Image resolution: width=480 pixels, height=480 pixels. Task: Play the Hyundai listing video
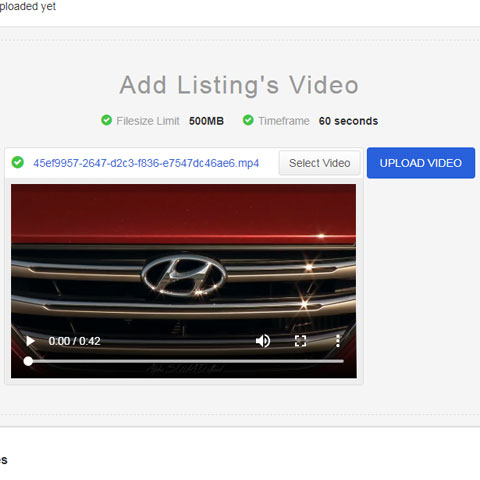pyautogui.click(x=30, y=341)
